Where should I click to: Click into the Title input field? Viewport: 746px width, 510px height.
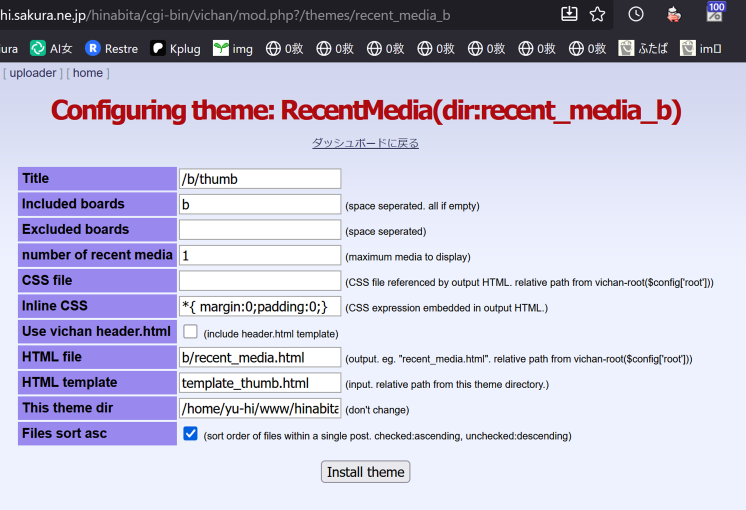point(259,179)
